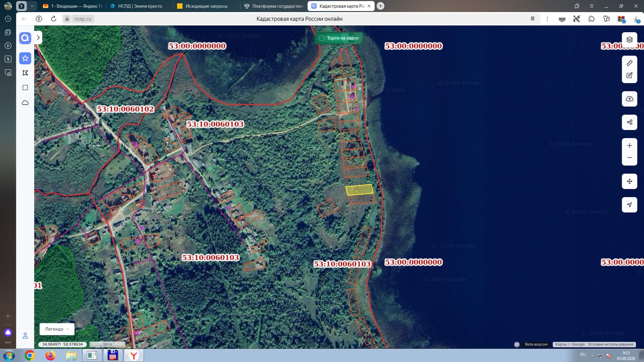644x362 pixels.
Task: Open the edit drawing tool
Action: point(629,75)
